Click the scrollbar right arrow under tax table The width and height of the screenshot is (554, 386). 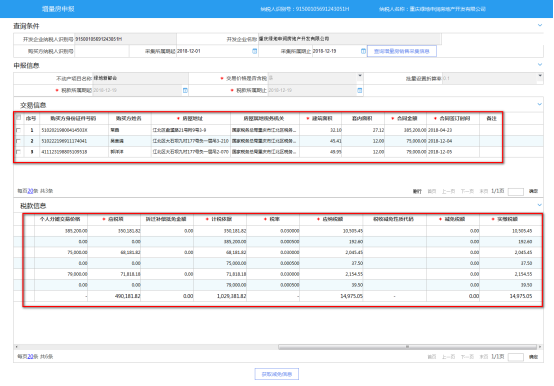click(x=540, y=347)
